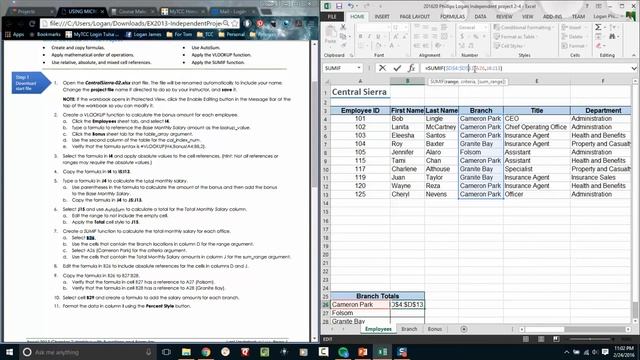Open Logan James Facebook bookmark

(x=144, y=34)
